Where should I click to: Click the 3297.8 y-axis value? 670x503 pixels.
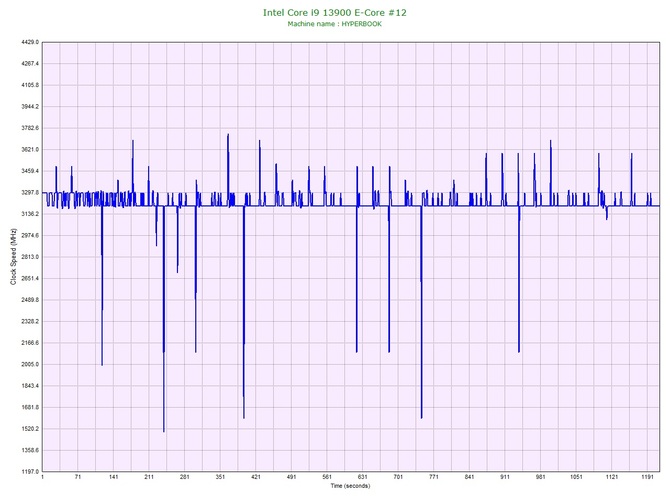click(x=30, y=193)
